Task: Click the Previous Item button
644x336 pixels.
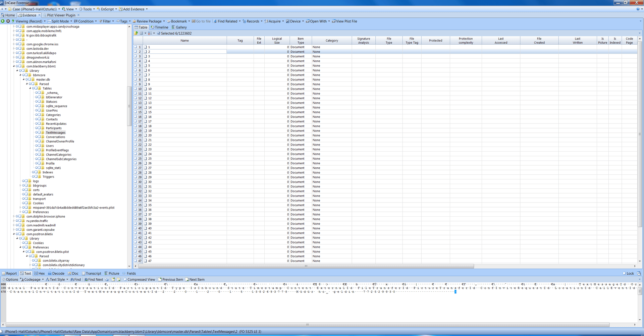Action: click(x=171, y=279)
